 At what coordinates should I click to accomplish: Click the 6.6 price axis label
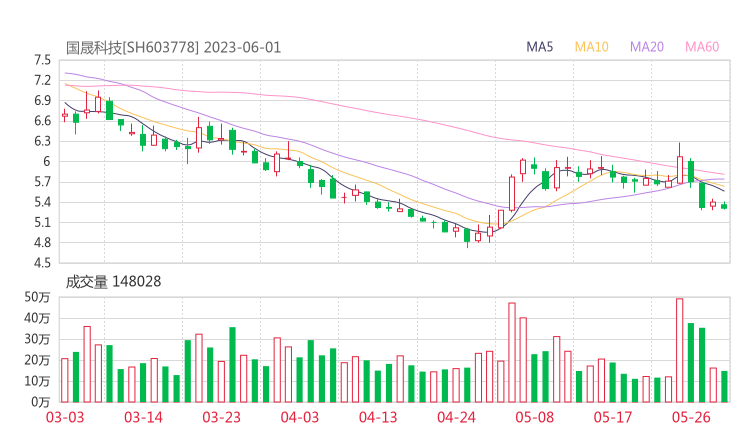(x=42, y=121)
